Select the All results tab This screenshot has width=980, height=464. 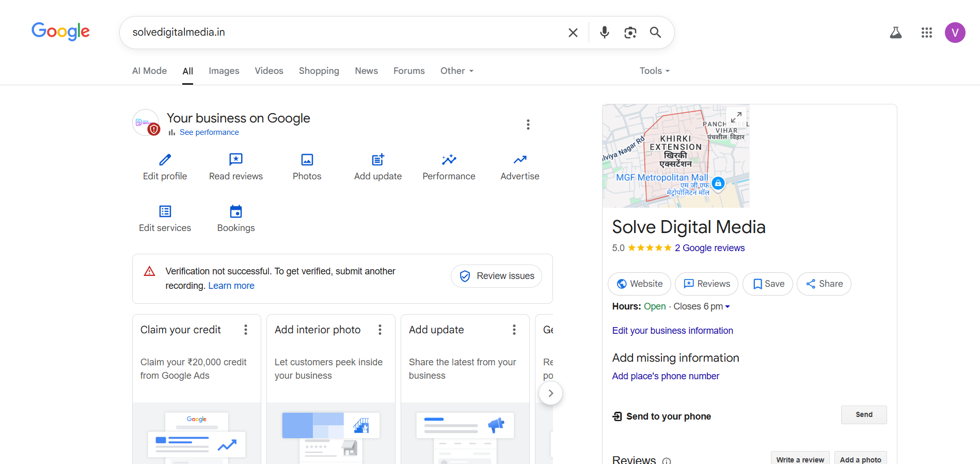tap(188, 71)
